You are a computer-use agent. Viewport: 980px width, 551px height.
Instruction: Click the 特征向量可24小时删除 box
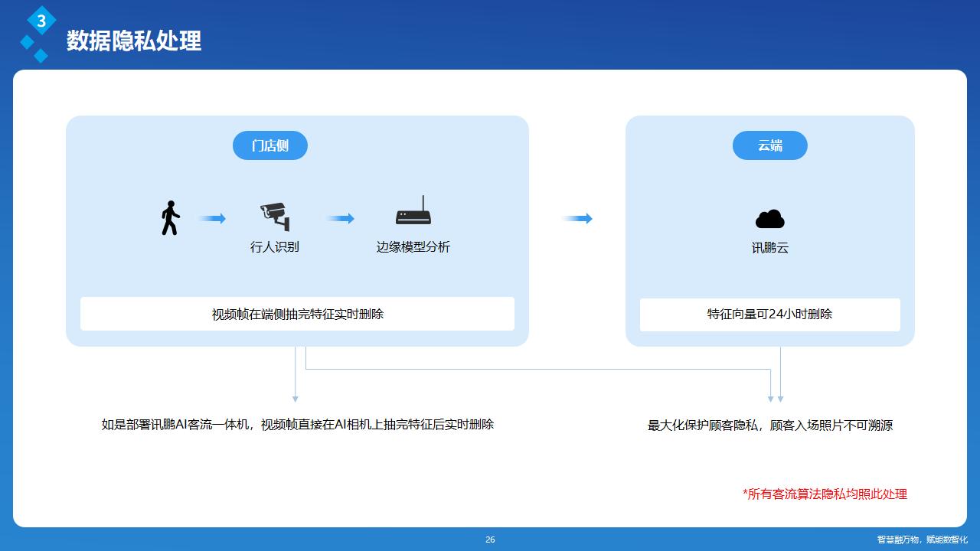pyautogui.click(x=770, y=314)
